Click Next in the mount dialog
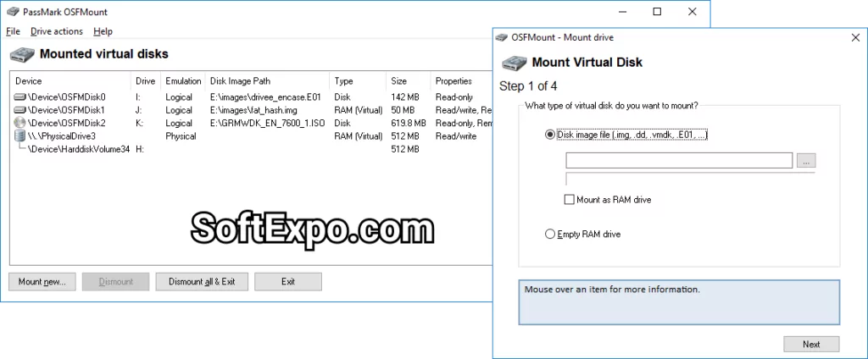Image resolution: width=868 pixels, height=359 pixels. click(x=811, y=344)
